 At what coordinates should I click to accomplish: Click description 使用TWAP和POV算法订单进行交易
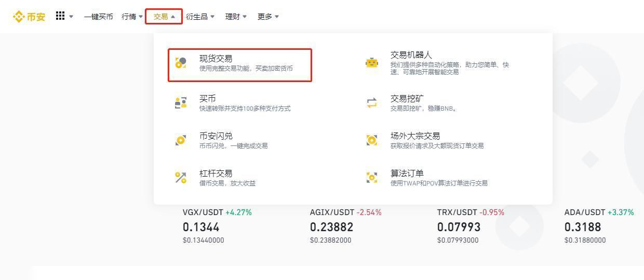439,183
